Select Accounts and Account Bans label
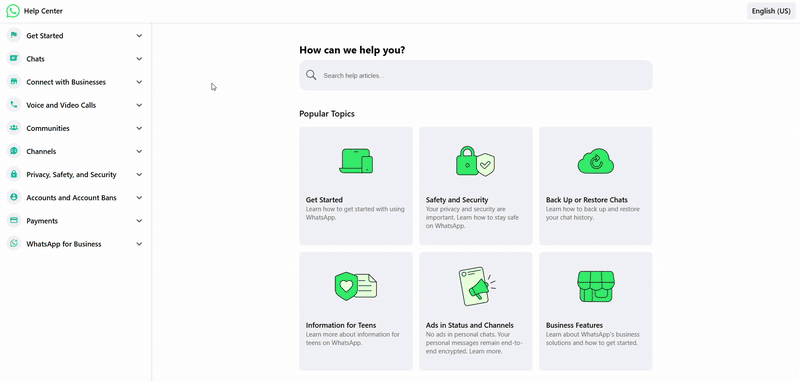The width and height of the screenshot is (800, 382). click(71, 197)
